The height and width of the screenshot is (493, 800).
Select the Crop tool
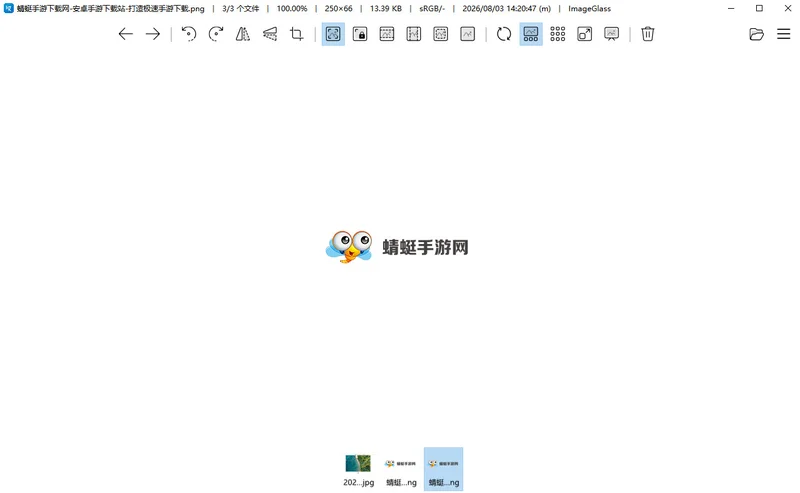[296, 34]
